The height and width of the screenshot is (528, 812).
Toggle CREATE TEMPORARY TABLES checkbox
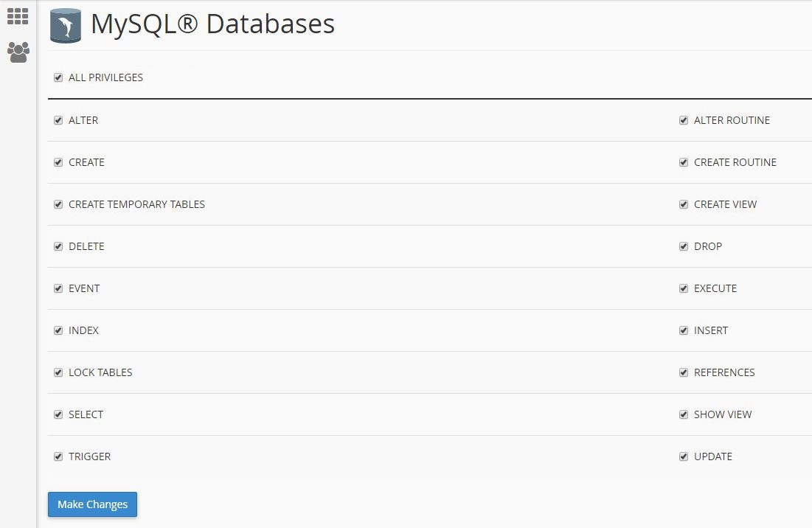58,204
